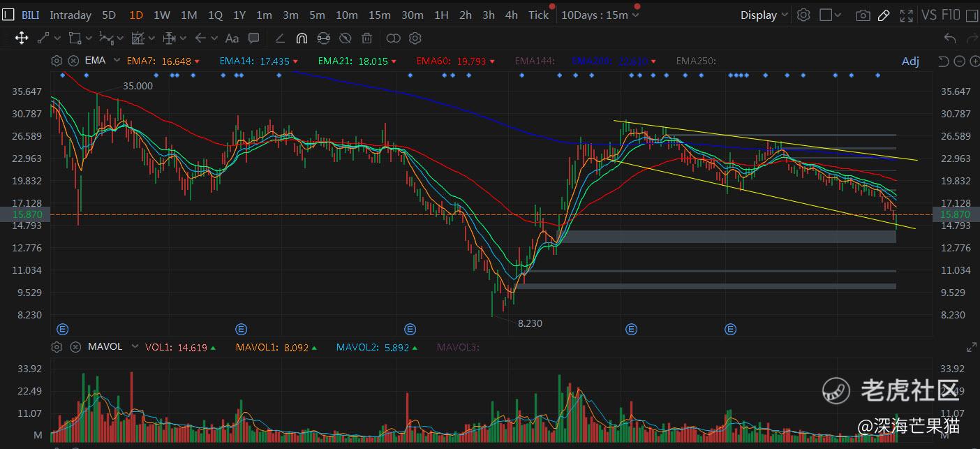
Task: Open the F10 company info
Action: tap(952, 15)
